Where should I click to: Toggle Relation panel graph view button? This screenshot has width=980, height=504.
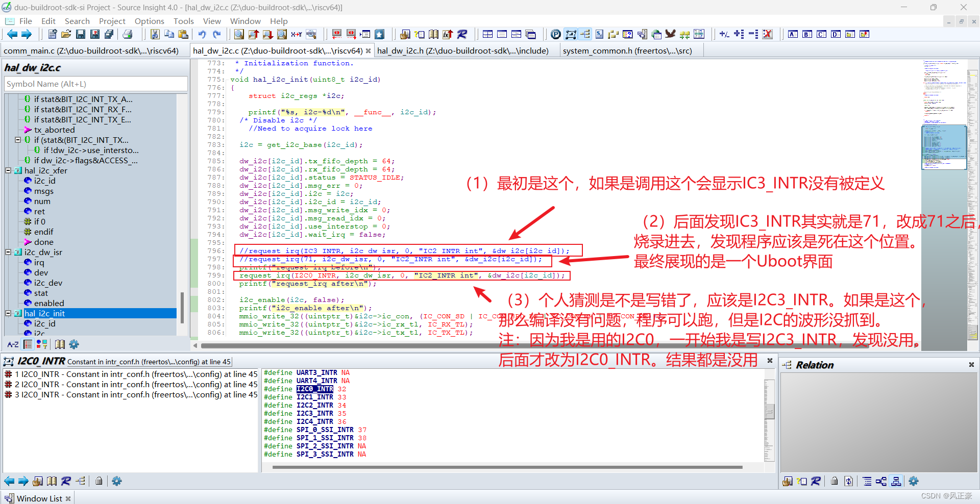896,481
